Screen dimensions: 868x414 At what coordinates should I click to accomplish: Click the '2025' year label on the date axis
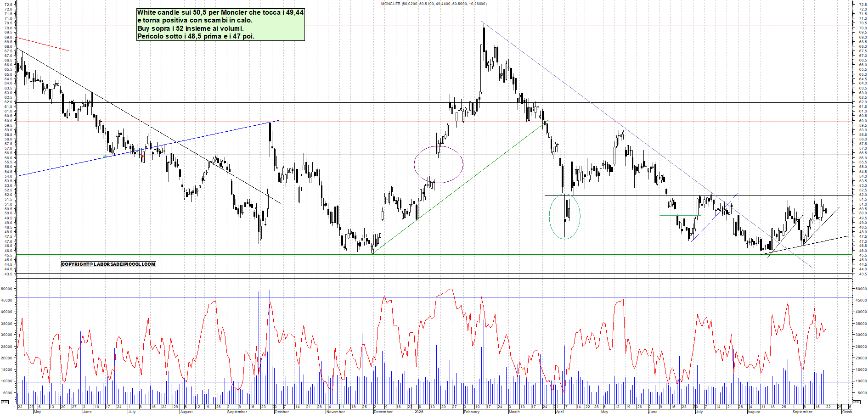coord(418,412)
